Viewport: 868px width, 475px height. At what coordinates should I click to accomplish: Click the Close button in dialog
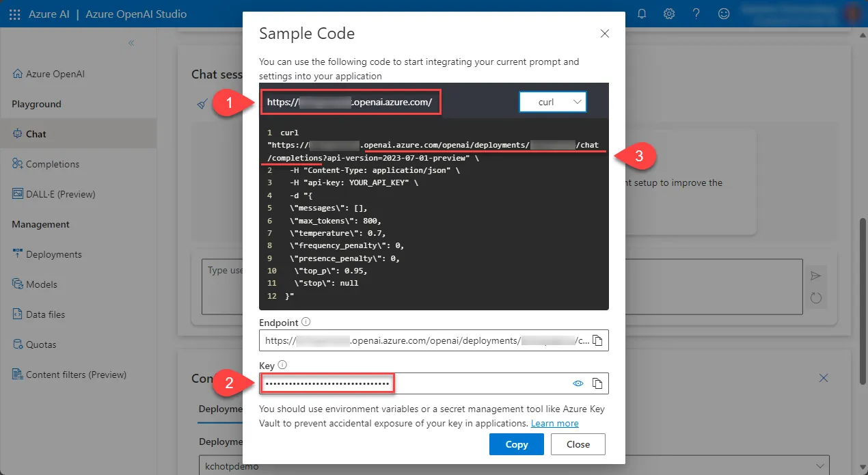[578, 444]
